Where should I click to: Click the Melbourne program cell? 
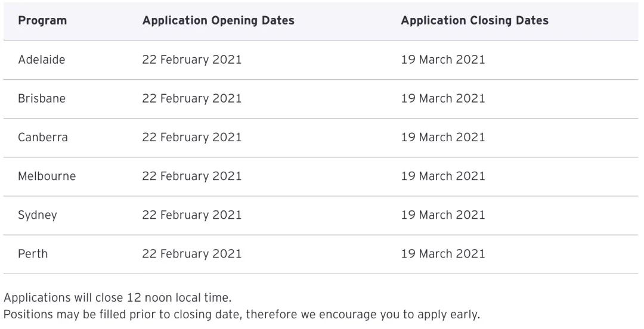click(x=47, y=176)
